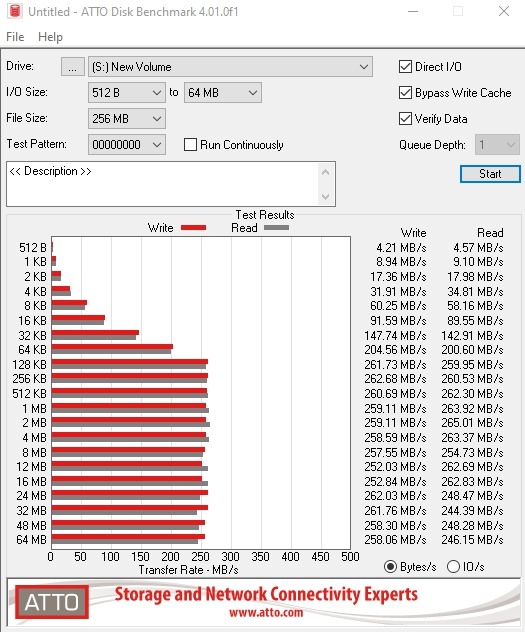Open the File menu
The width and height of the screenshot is (525, 632).
tap(15, 37)
